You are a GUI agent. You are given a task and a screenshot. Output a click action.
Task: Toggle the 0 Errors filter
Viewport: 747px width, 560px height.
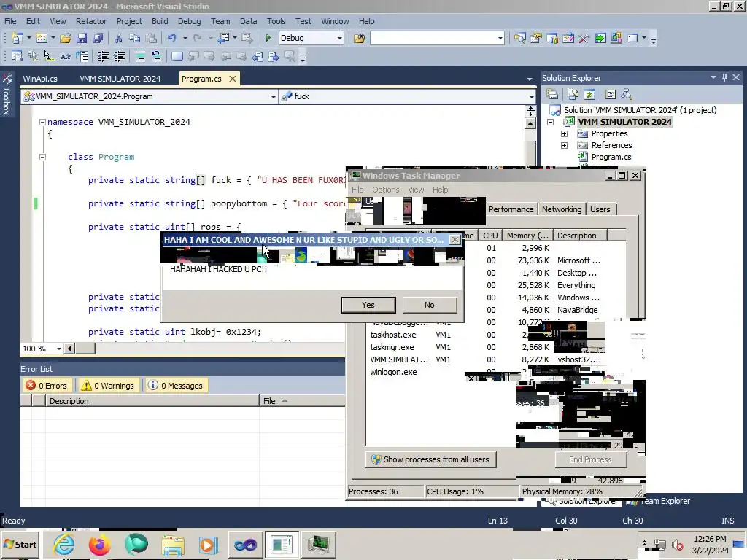pos(47,385)
